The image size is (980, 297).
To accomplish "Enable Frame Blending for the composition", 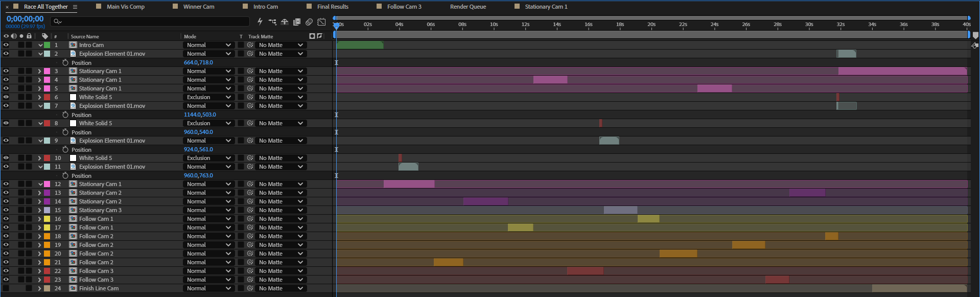I will 297,22.
